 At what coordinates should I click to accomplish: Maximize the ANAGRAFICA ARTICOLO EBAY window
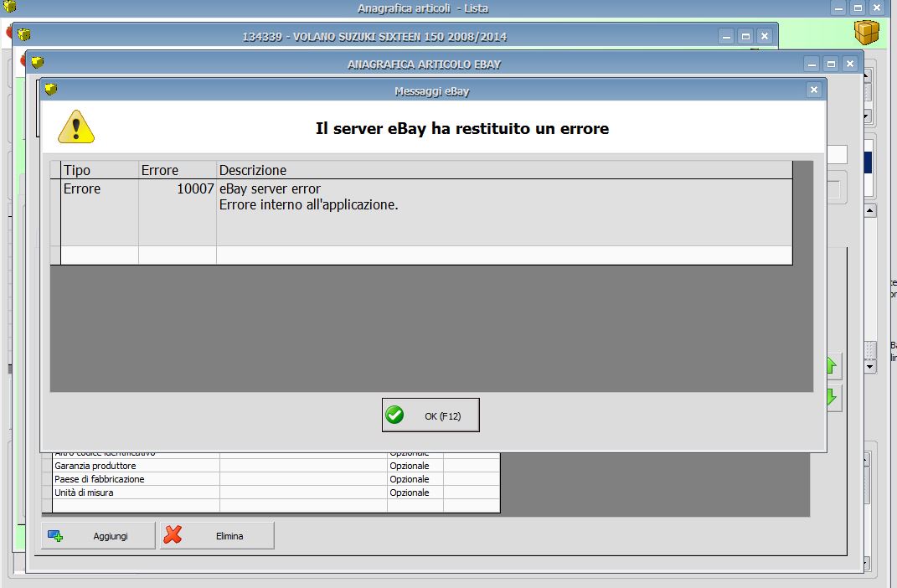pyautogui.click(x=831, y=64)
